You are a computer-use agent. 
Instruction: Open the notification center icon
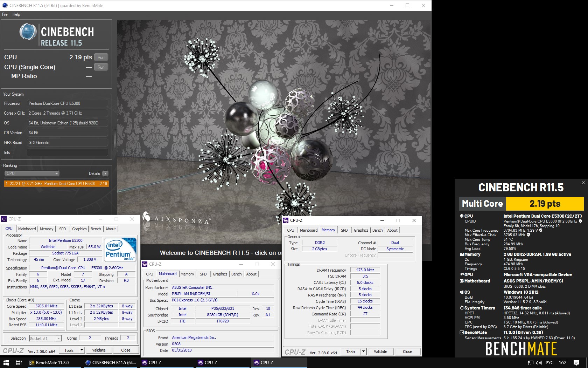[576, 363]
